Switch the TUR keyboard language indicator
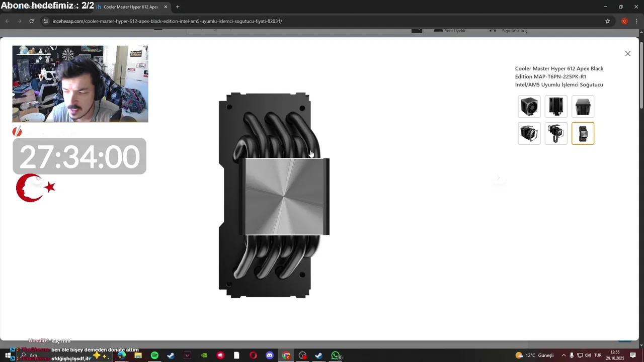 pos(598,355)
